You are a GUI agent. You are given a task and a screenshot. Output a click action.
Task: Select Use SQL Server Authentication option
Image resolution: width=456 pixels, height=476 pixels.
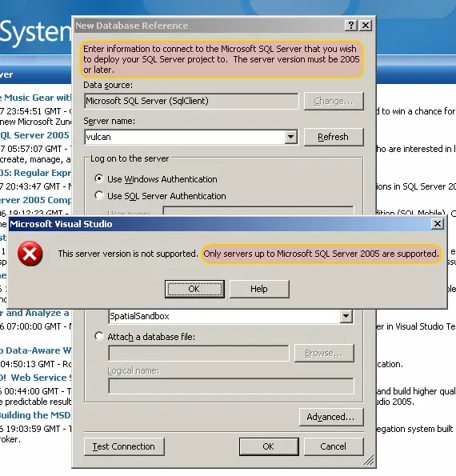99,195
